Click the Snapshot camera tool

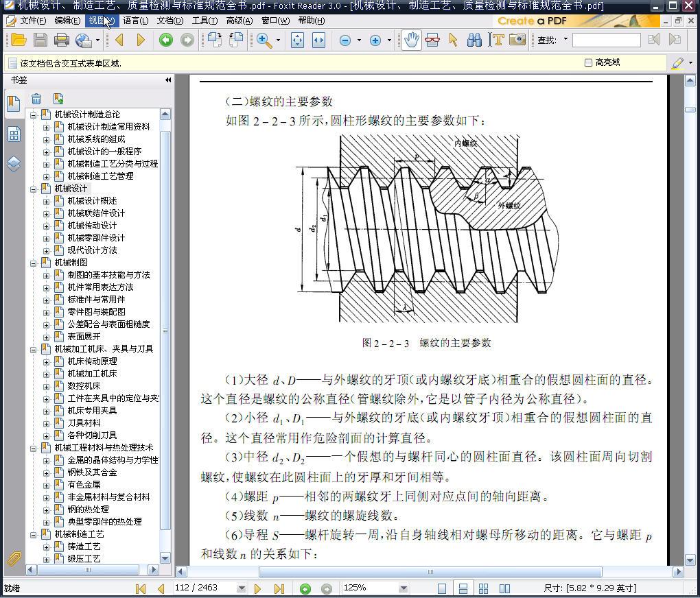(517, 40)
